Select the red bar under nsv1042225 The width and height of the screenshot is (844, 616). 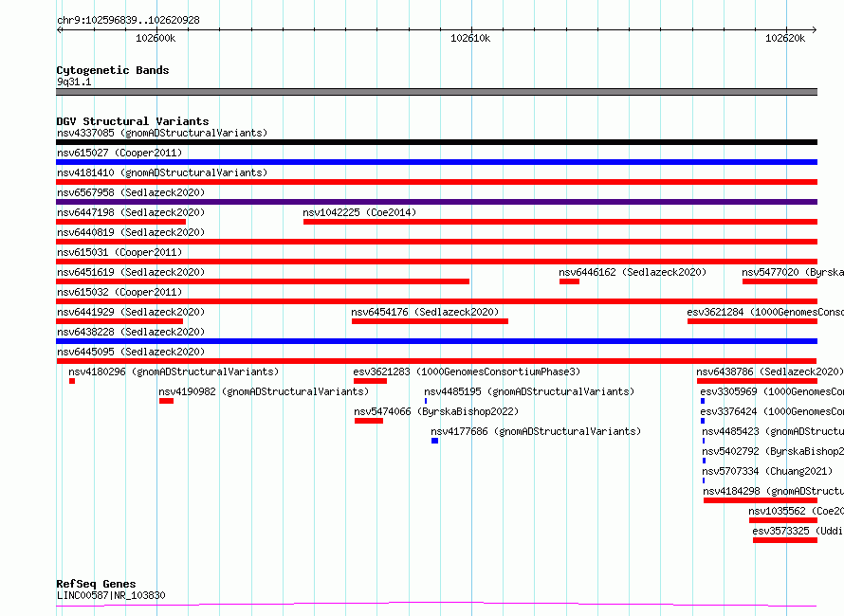click(x=560, y=222)
